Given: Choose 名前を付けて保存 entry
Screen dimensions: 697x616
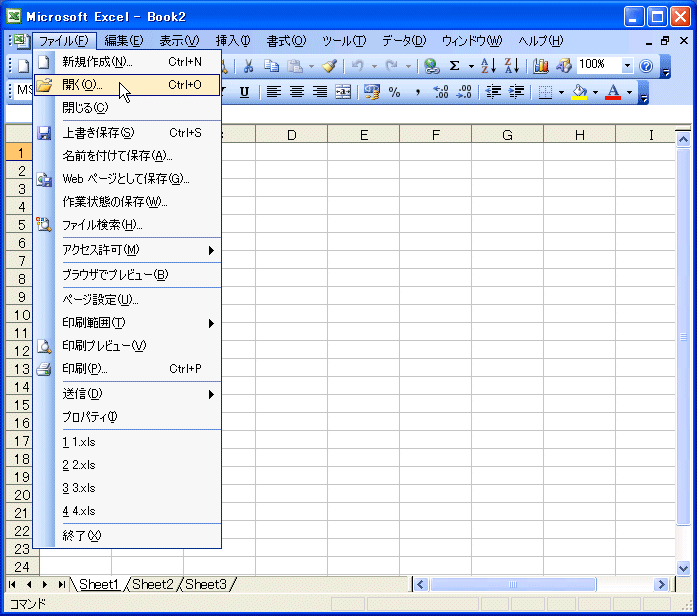Looking at the screenshot, I should click(x=127, y=156).
